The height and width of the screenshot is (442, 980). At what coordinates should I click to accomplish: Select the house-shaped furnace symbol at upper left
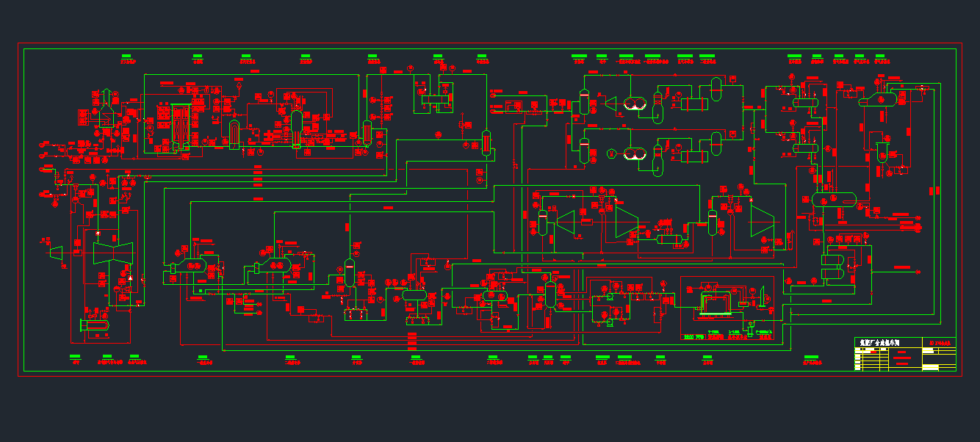[106, 111]
